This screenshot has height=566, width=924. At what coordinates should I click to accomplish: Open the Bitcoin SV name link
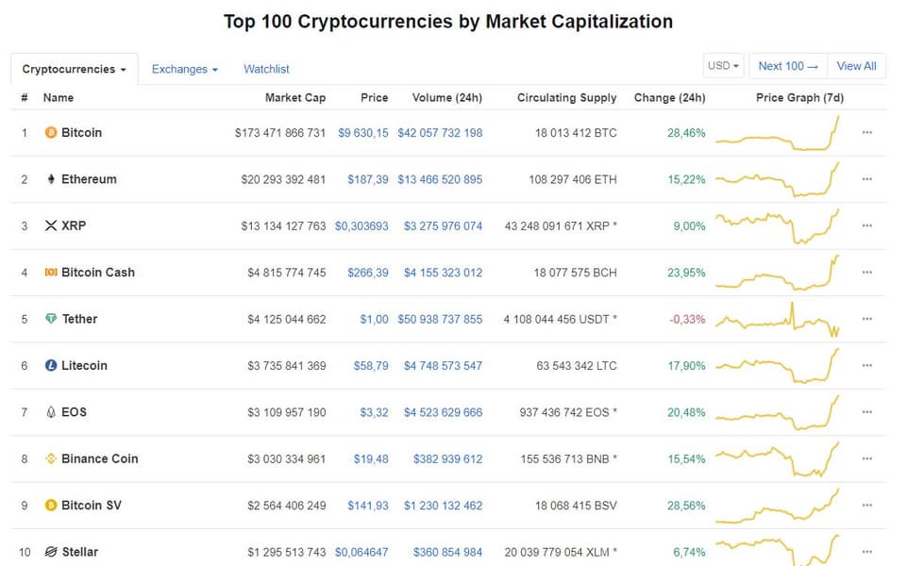click(x=92, y=506)
